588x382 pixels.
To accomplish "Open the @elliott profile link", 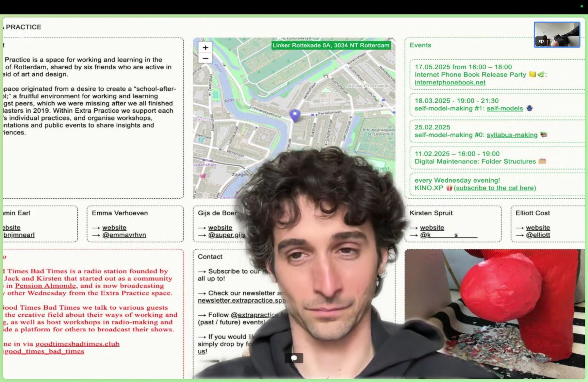I will tap(538, 235).
